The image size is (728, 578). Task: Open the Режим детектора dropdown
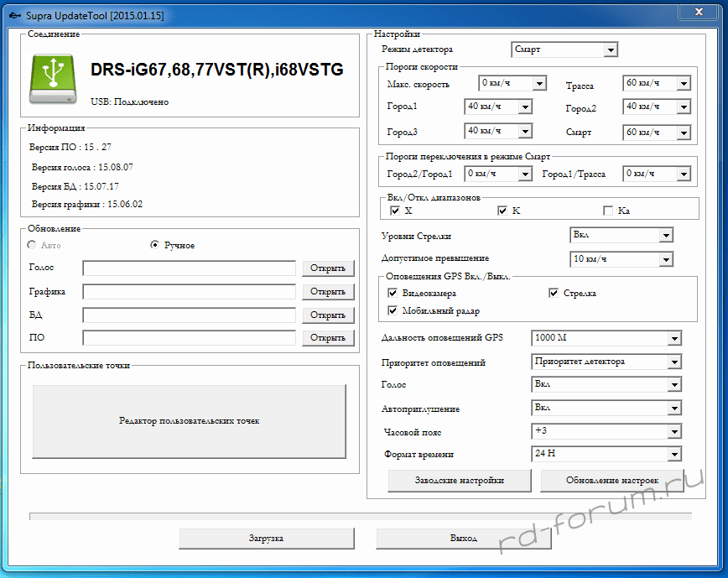tap(564, 49)
